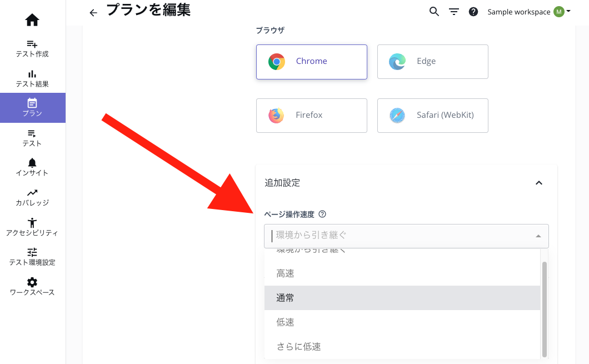Select the プラン sidebar item
Image resolution: width=589 pixels, height=364 pixels.
(32, 108)
